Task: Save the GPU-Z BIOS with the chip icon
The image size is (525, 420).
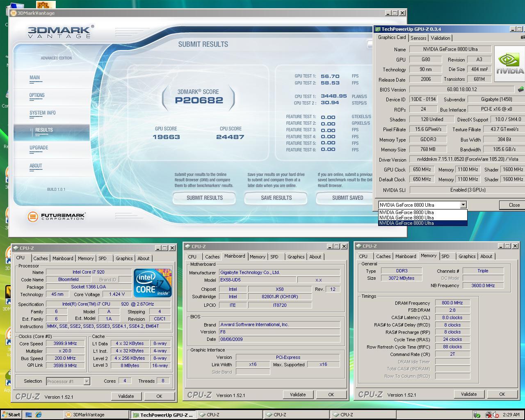Action: click(x=520, y=89)
